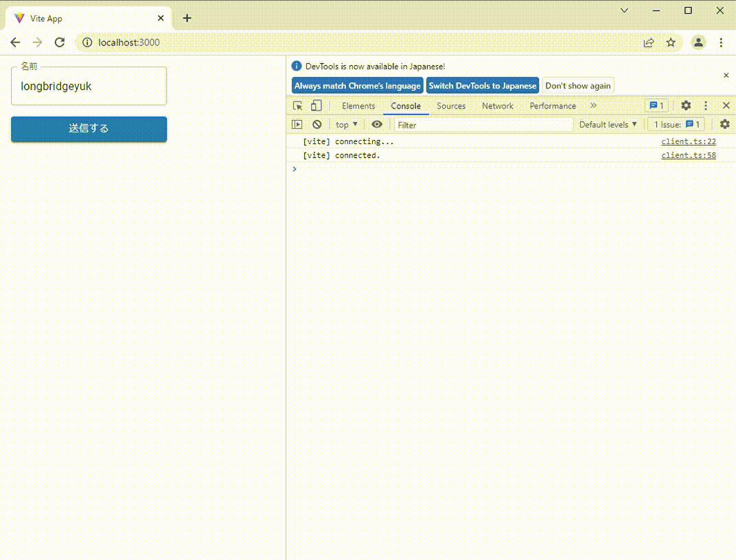This screenshot has width=736, height=560.
Task: Switch to the Network tab
Action: 497,106
